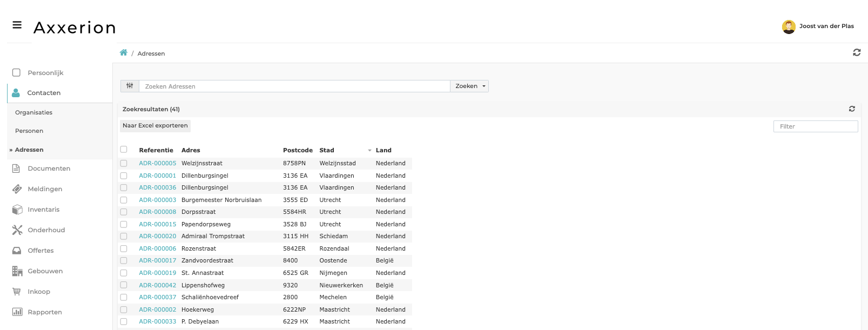Open the Personen submenu item
The height and width of the screenshot is (330, 868).
coord(29,131)
